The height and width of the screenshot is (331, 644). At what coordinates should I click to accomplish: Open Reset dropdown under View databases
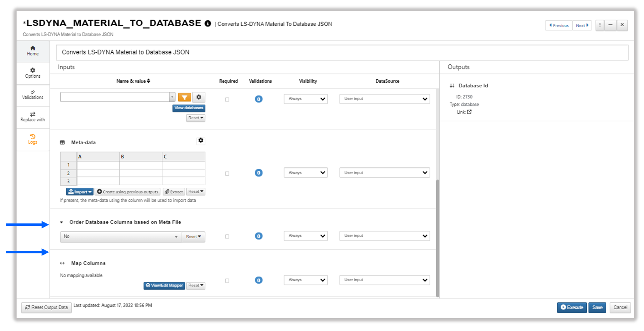[x=196, y=118]
